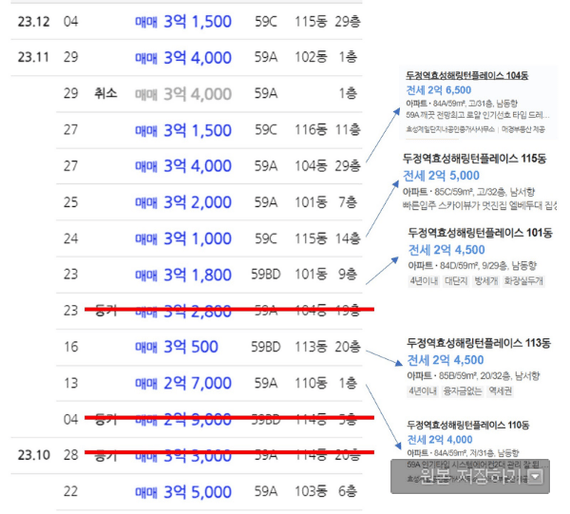Select the 23.11 month label
570x514 pixels.
[x=33, y=57]
